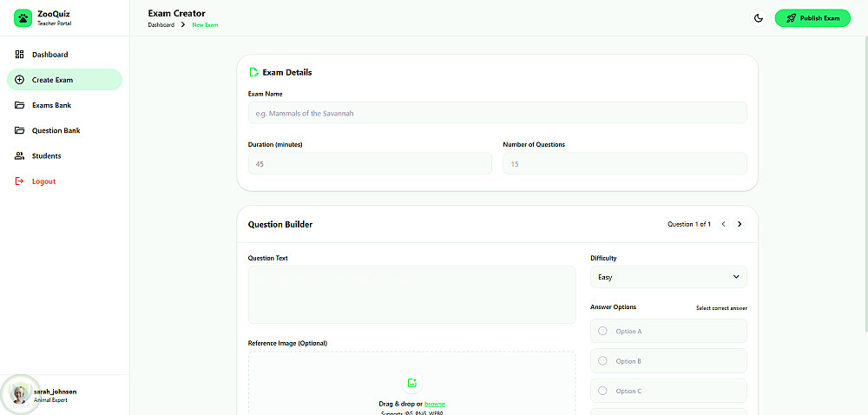Click the Exams Bank folder icon
Viewport: 868px width, 415px height.
tap(20, 105)
